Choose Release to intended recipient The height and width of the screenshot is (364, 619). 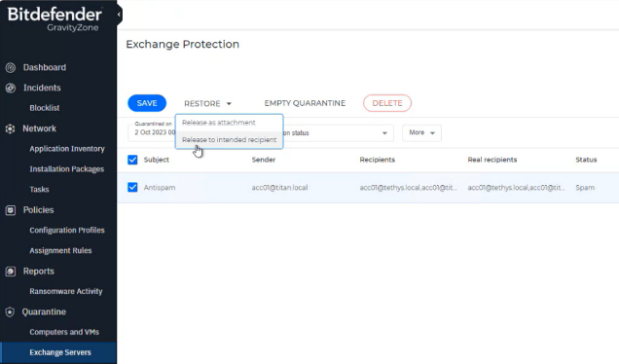229,140
